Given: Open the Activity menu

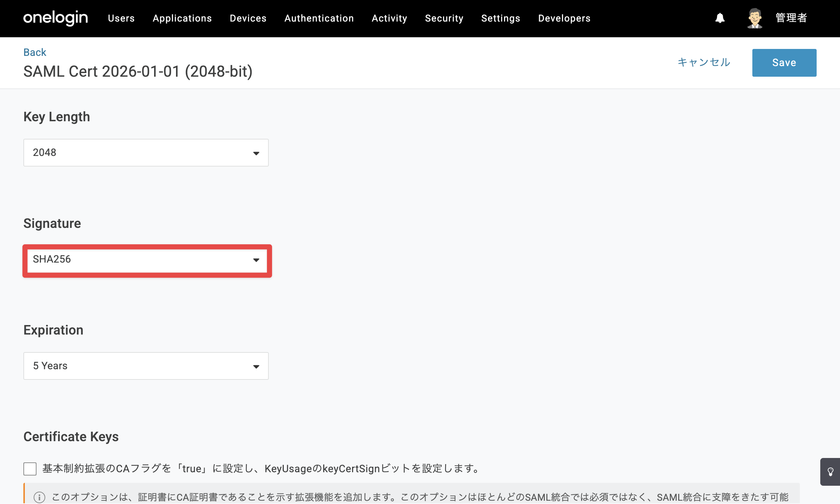Looking at the screenshot, I should (x=389, y=18).
